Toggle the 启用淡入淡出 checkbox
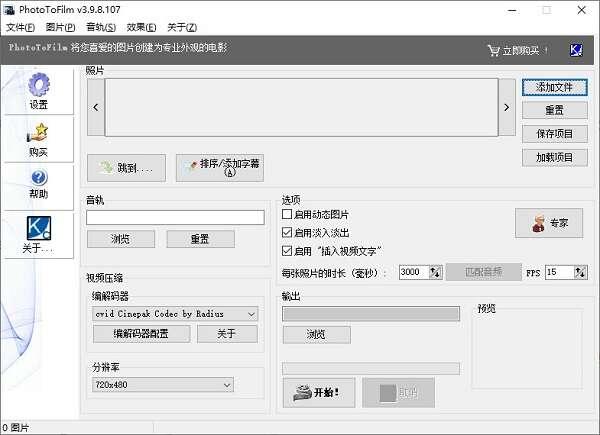600x435 pixels. coord(288,232)
